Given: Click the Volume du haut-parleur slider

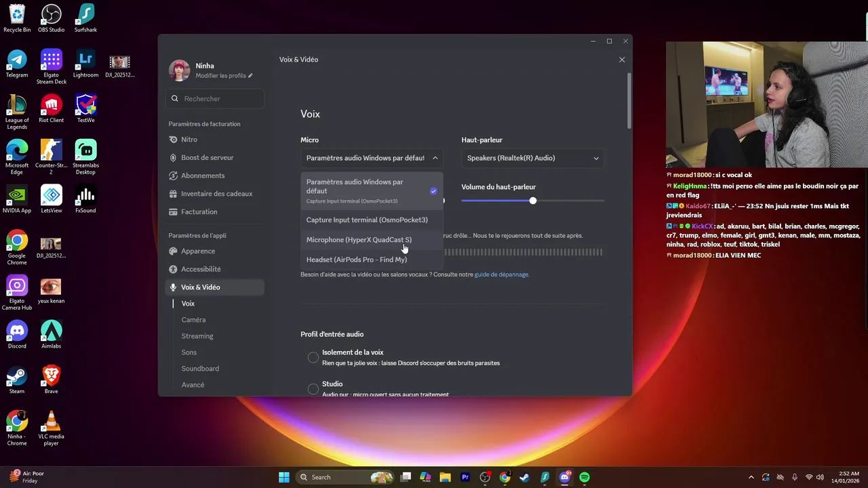Looking at the screenshot, I should pyautogui.click(x=533, y=201).
